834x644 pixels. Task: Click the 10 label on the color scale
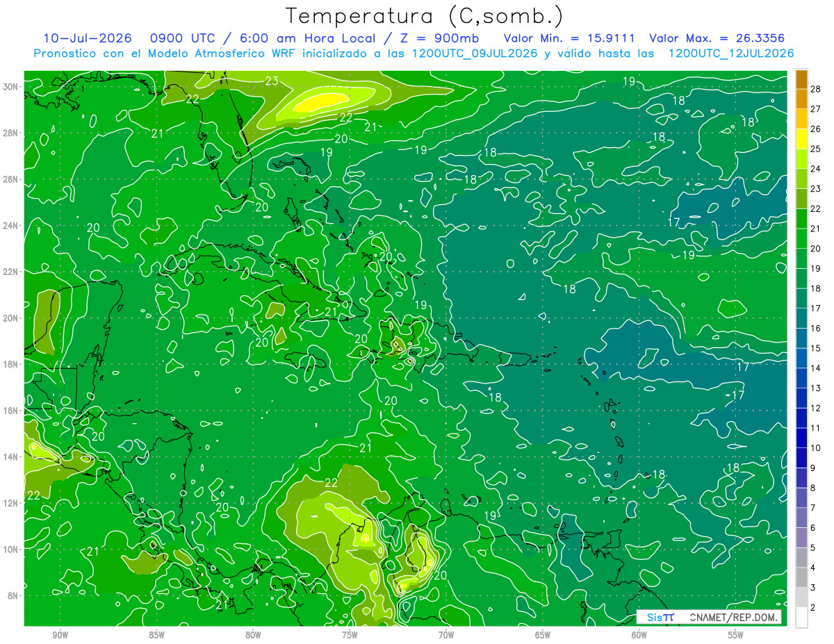tap(816, 448)
